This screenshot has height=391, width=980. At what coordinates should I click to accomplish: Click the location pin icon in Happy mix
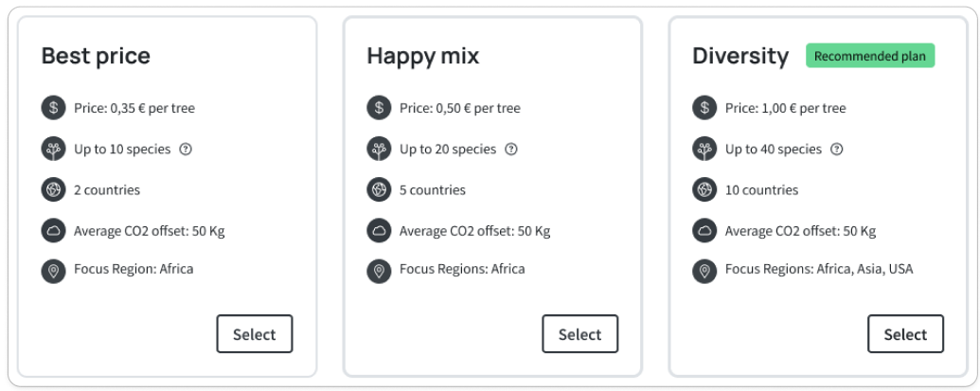coord(379,271)
